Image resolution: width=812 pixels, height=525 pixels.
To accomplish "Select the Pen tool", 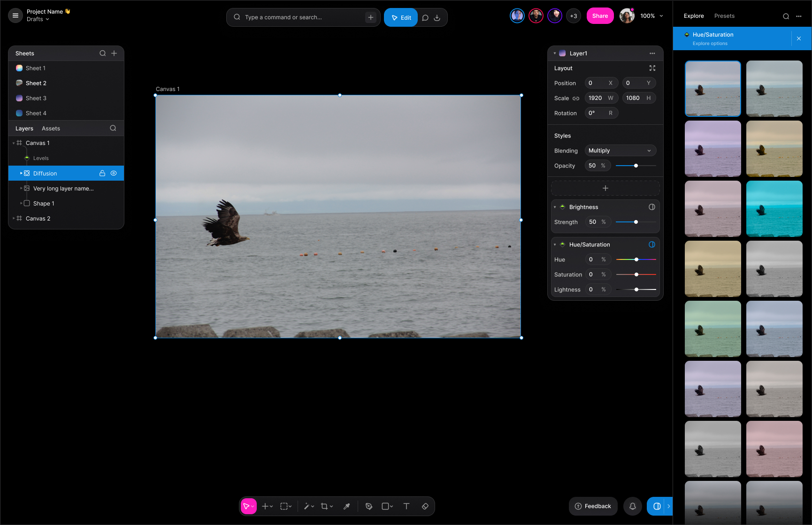I will (369, 506).
